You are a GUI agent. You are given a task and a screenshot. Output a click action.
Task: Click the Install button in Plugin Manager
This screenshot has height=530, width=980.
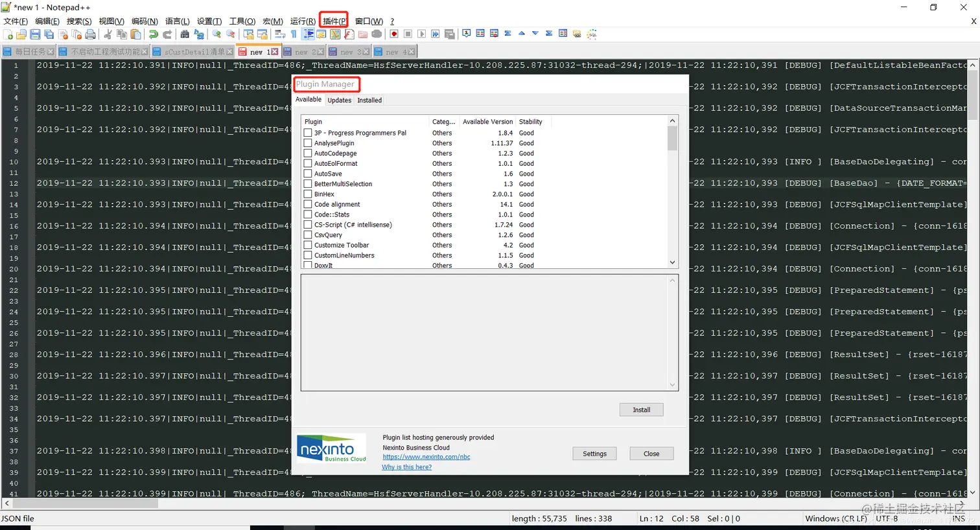[x=640, y=409]
